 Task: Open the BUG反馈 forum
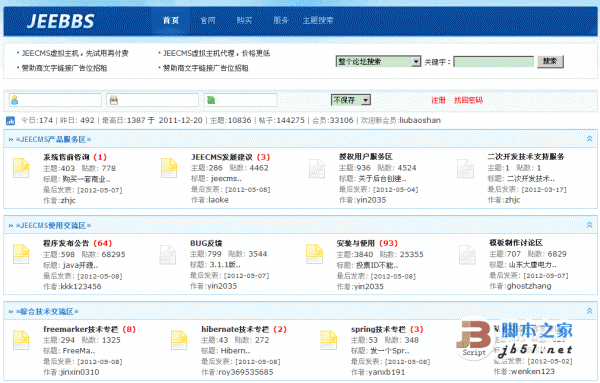click(206, 243)
